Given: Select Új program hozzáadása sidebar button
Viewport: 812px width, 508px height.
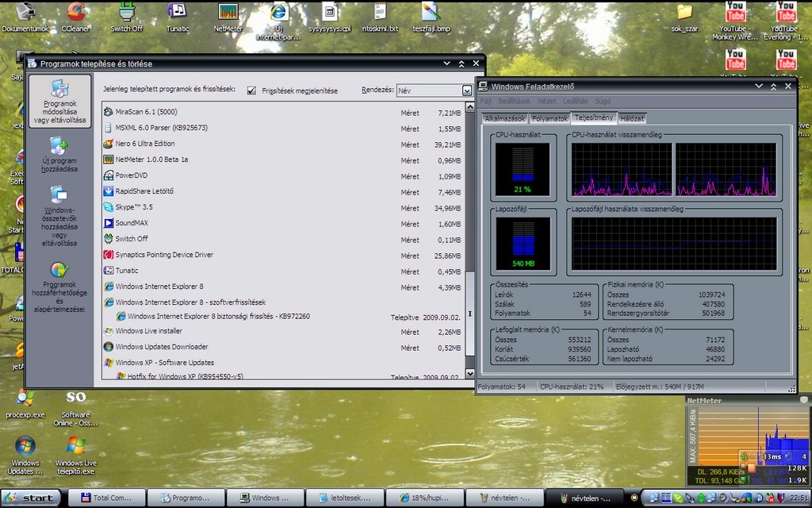Looking at the screenshot, I should click(x=59, y=154).
